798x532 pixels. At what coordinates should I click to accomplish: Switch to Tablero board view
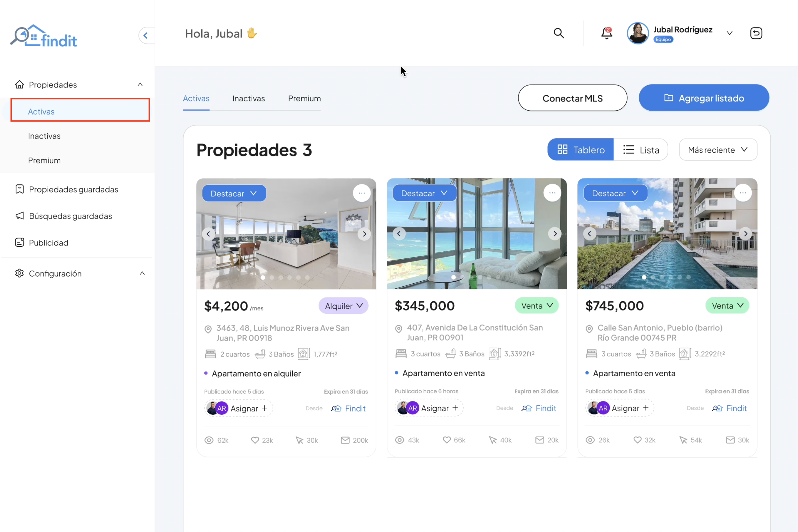580,150
